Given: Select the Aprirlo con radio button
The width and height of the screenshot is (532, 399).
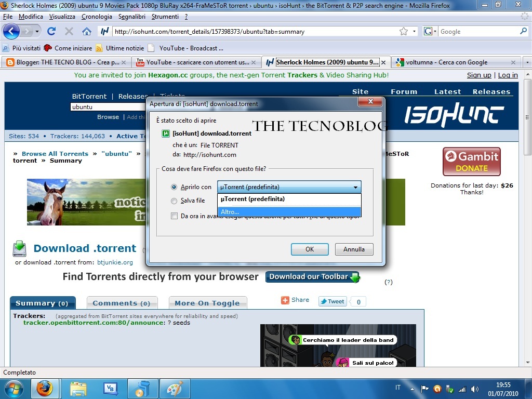Looking at the screenshot, I should pyautogui.click(x=174, y=187).
